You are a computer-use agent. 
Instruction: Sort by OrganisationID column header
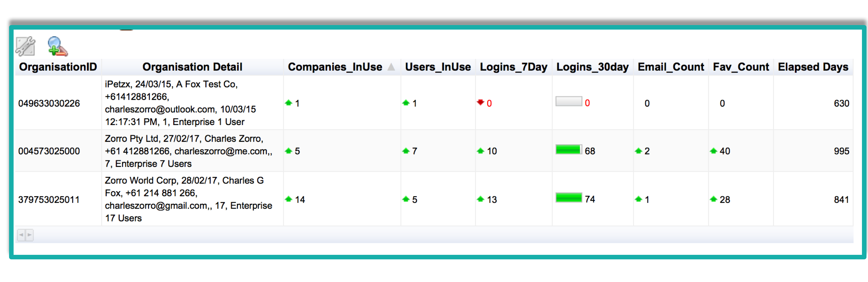click(x=58, y=67)
